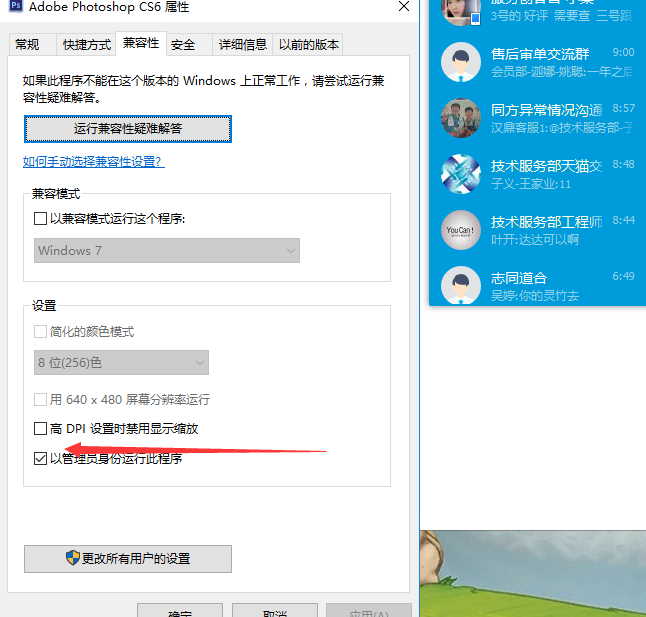Switch to the 详细信息 tab

click(x=243, y=44)
